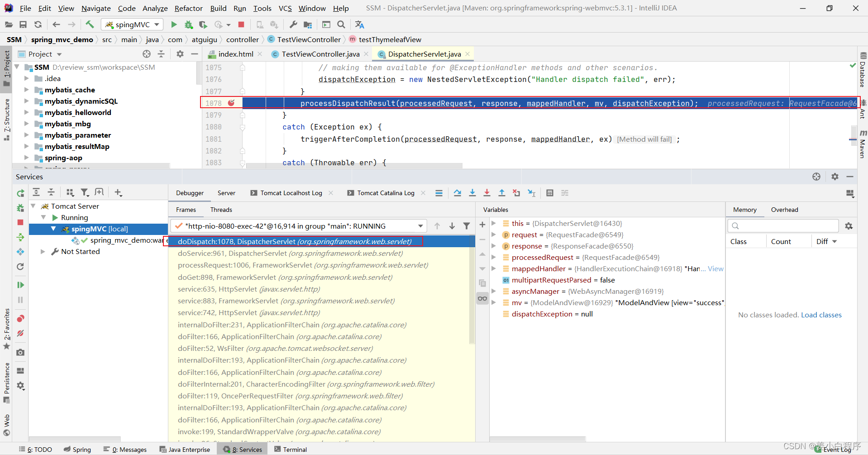Expand the mv variable arrow
The height and width of the screenshot is (455, 868).
(494, 302)
